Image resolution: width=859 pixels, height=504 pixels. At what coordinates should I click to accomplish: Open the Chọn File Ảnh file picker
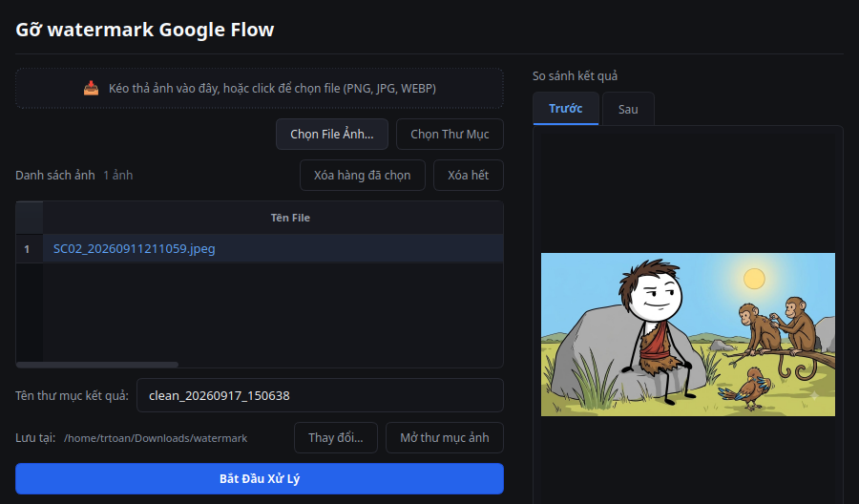click(x=332, y=135)
